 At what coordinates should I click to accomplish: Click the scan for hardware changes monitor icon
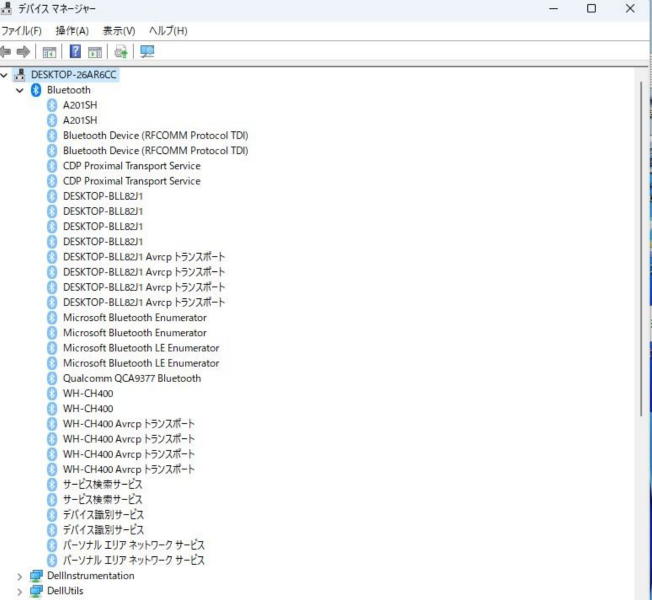point(147,52)
